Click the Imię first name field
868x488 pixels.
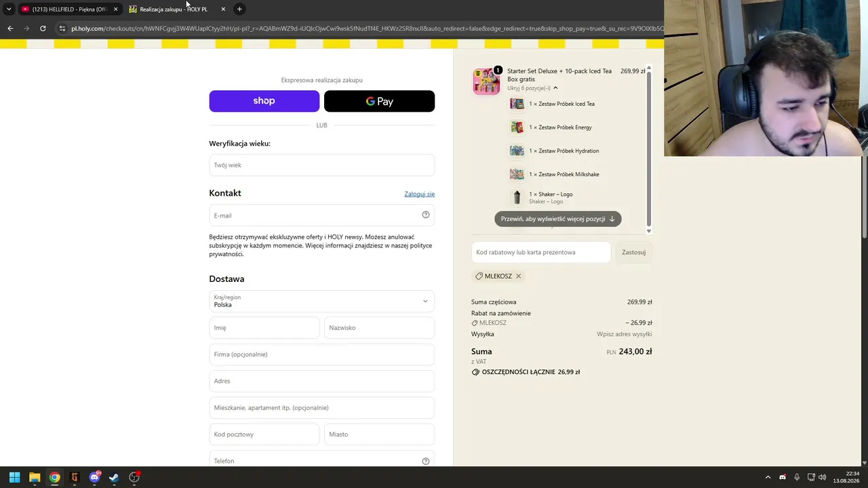264,327
